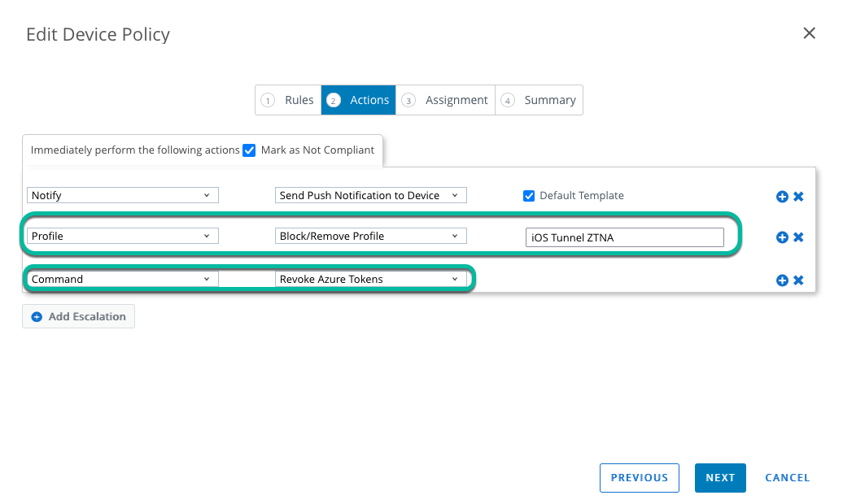
Task: Click the Add Escalation button
Action: [78, 316]
